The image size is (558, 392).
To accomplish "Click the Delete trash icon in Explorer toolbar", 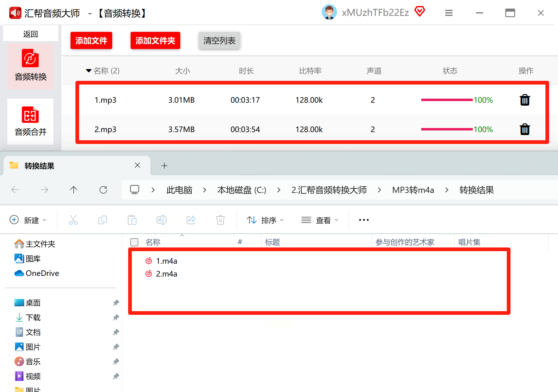I will tap(220, 220).
